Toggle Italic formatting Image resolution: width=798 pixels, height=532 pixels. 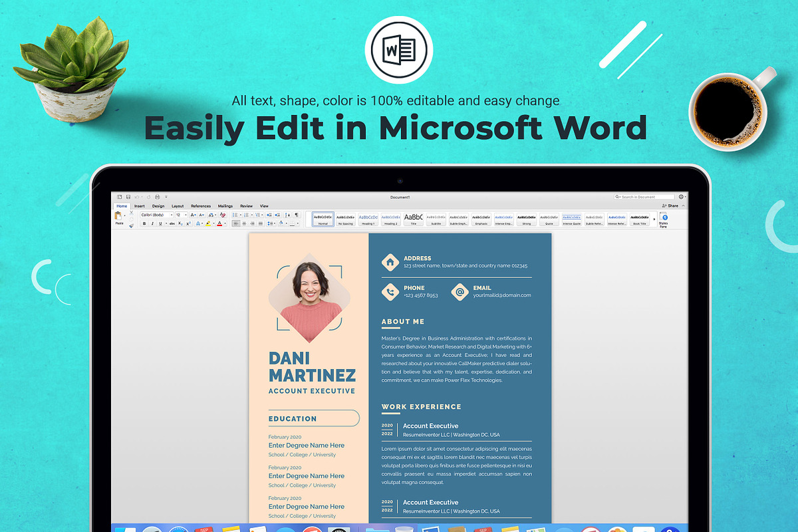tap(152, 223)
